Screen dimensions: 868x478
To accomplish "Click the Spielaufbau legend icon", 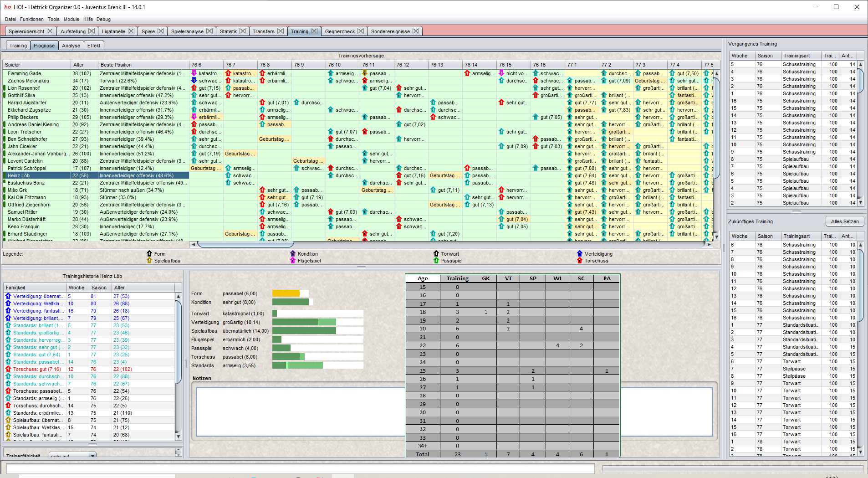I will coord(149,261).
